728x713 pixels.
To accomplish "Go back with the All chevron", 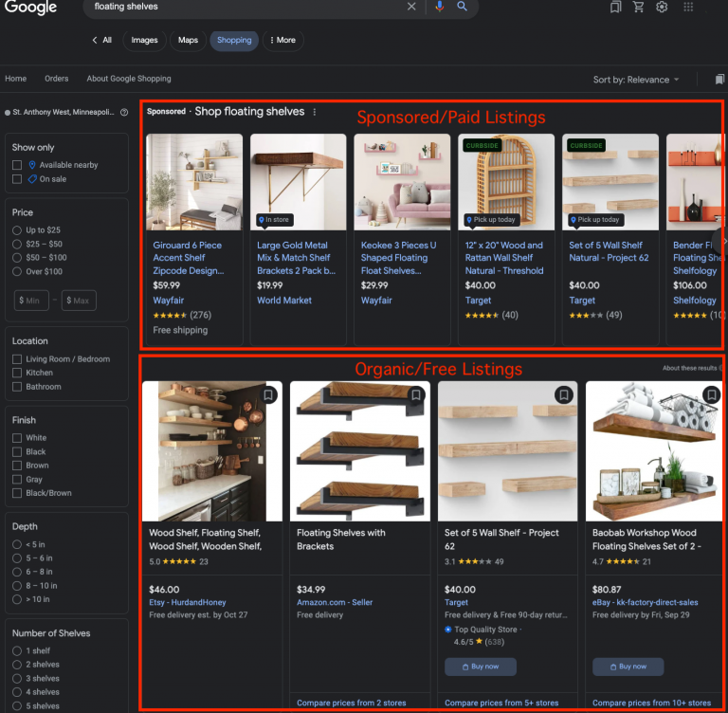I will click(x=102, y=40).
